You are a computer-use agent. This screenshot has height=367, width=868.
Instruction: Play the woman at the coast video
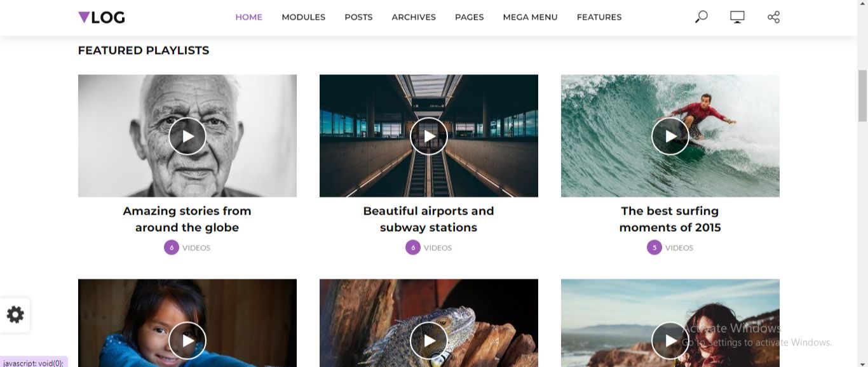tap(670, 340)
